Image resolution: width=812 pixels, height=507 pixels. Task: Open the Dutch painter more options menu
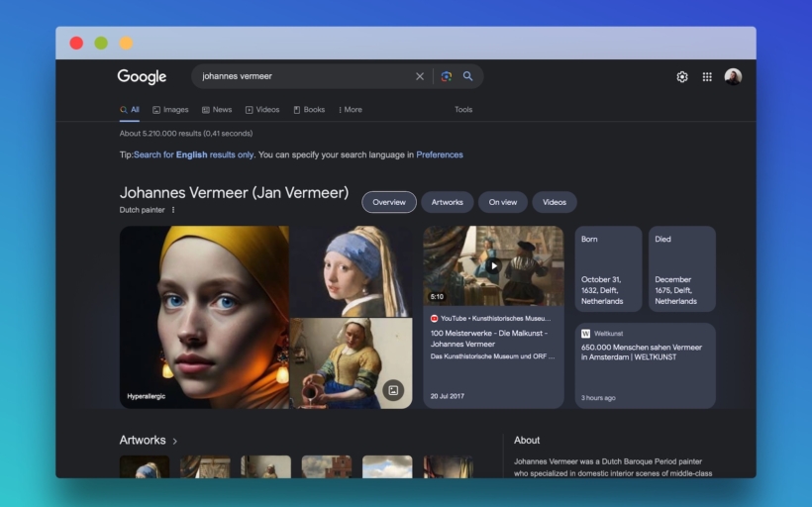pyautogui.click(x=173, y=210)
